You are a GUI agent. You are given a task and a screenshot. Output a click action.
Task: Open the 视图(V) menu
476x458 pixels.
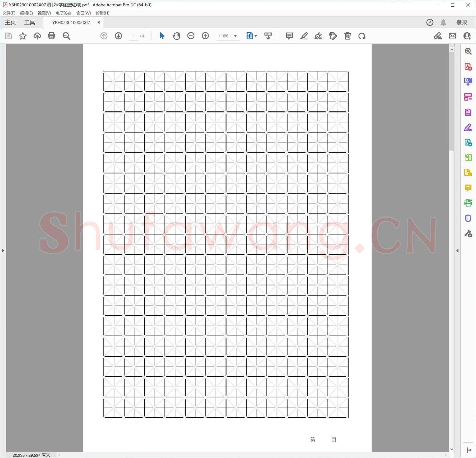coord(44,13)
